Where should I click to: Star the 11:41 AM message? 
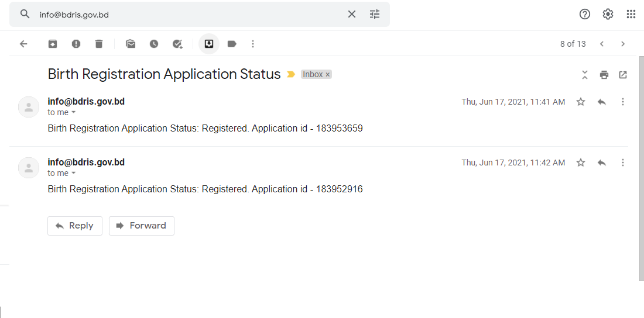pos(581,102)
